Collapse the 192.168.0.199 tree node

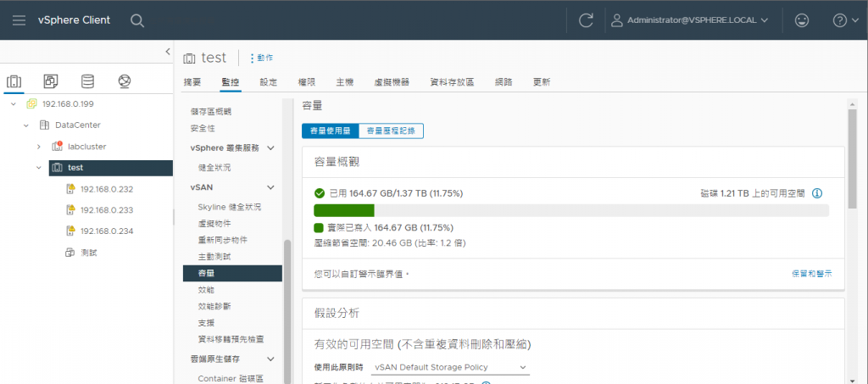14,104
